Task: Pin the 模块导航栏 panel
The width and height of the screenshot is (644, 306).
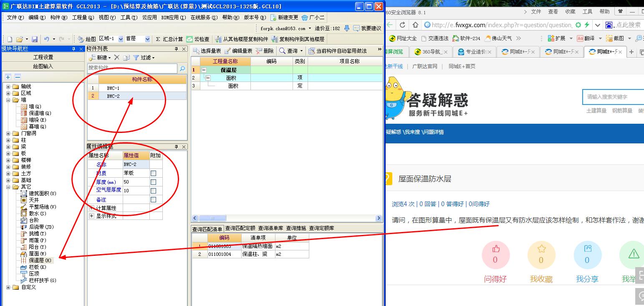Action: [73, 49]
